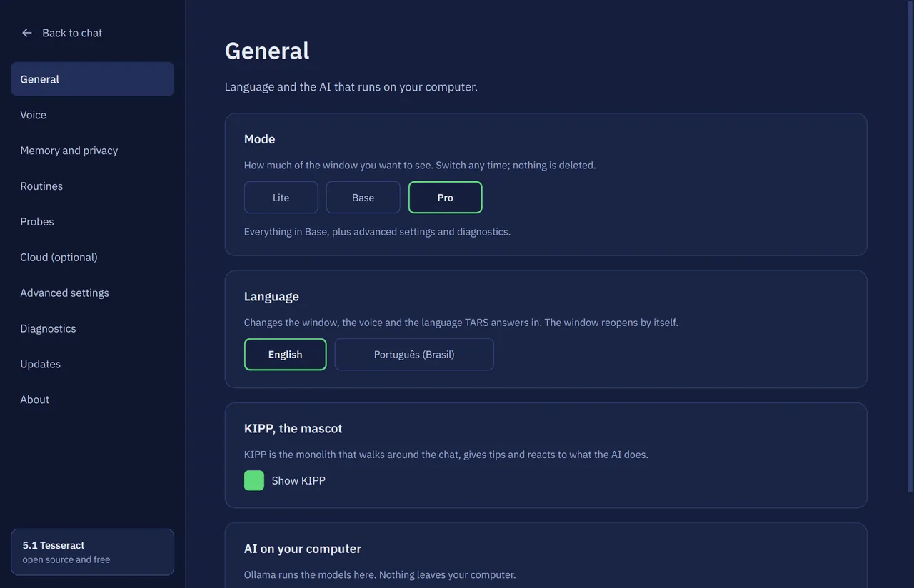Click the vertical scrollbar thumb

910,247
